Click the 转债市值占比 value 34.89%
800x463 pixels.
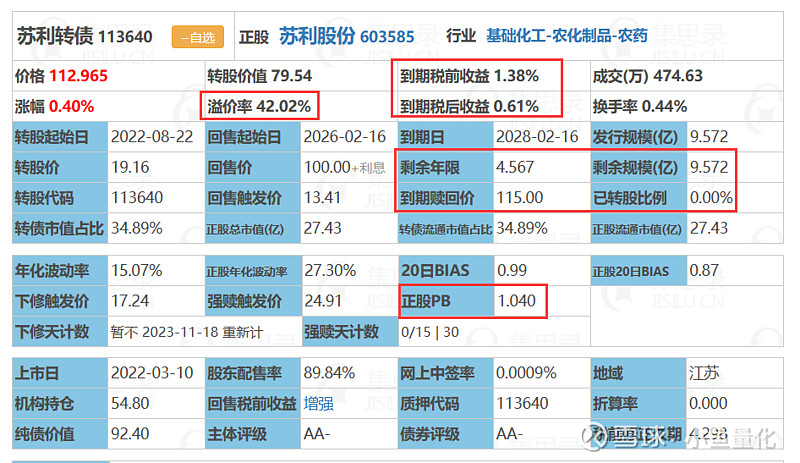point(137,228)
